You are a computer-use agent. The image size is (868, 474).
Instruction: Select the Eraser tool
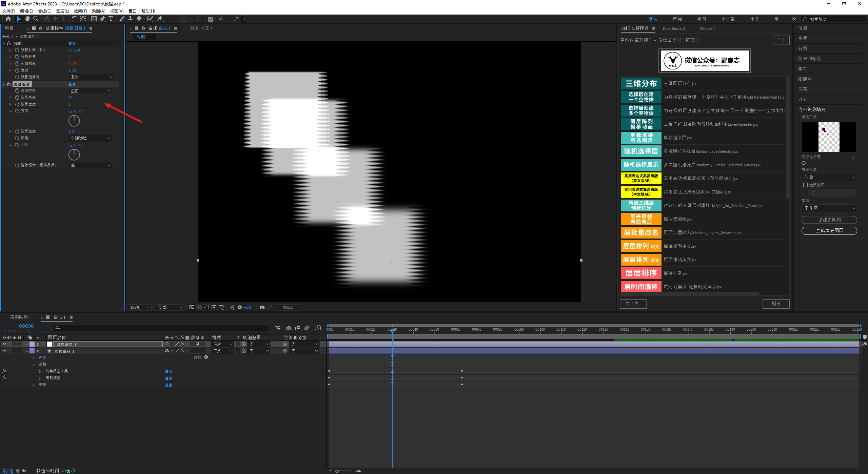point(139,19)
